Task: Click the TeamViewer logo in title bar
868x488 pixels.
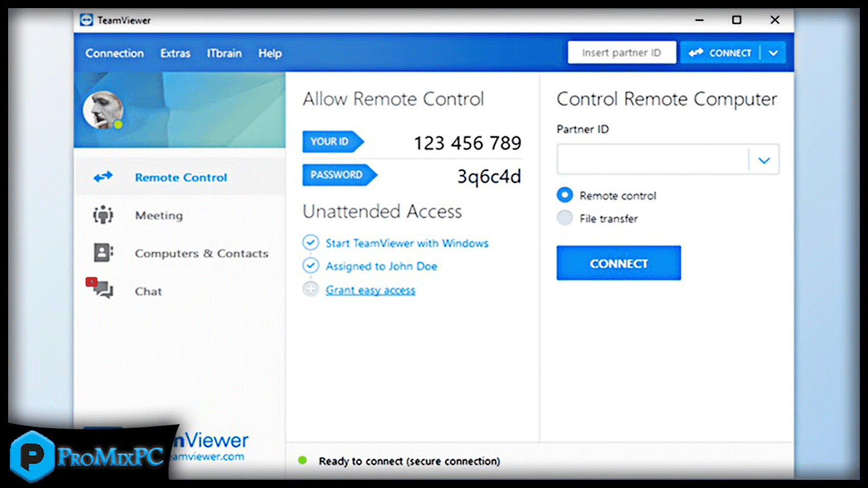Action: click(x=86, y=20)
